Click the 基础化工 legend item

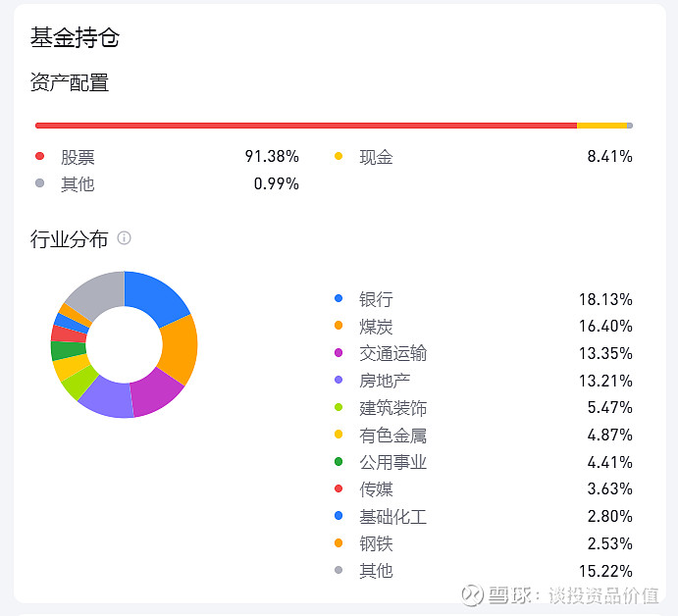pos(392,517)
